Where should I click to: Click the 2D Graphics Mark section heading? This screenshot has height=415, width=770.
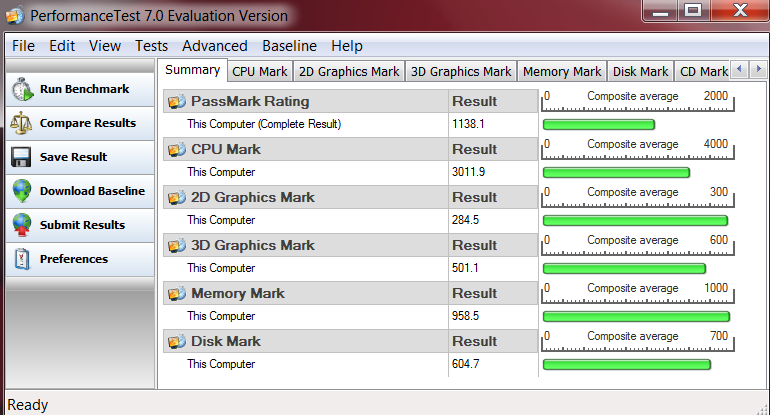coord(252,197)
